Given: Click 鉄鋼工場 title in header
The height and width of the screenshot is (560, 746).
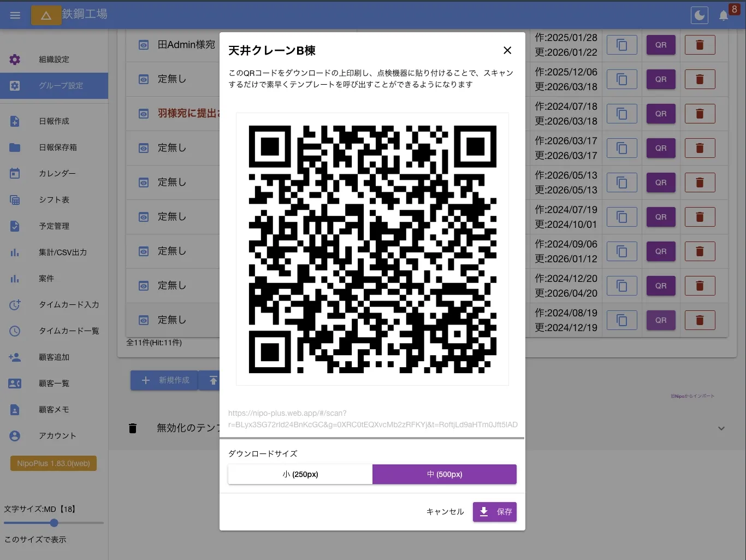Looking at the screenshot, I should coord(85,14).
